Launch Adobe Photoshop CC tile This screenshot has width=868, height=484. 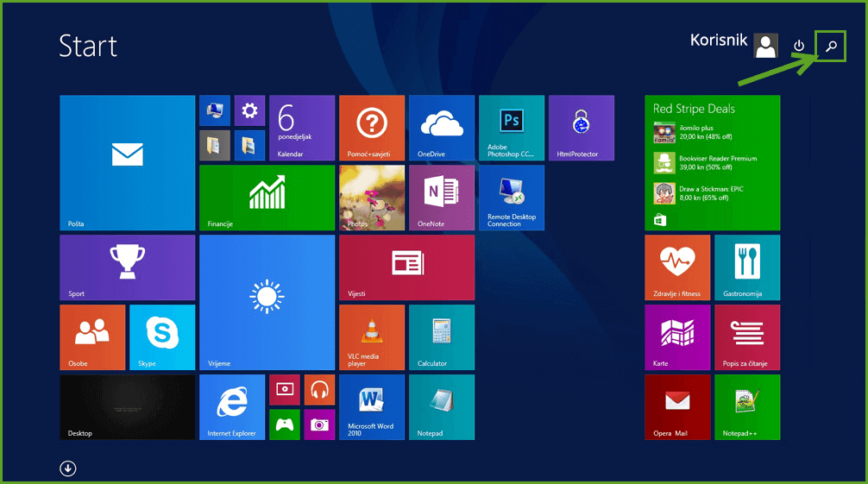[512, 128]
